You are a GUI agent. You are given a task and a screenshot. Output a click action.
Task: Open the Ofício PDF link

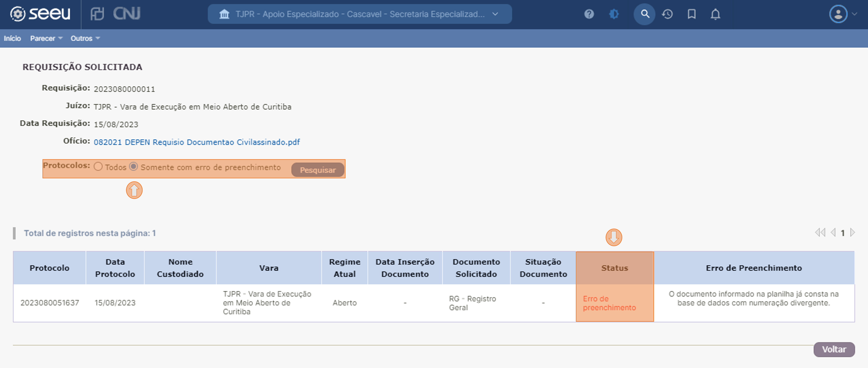tap(197, 142)
